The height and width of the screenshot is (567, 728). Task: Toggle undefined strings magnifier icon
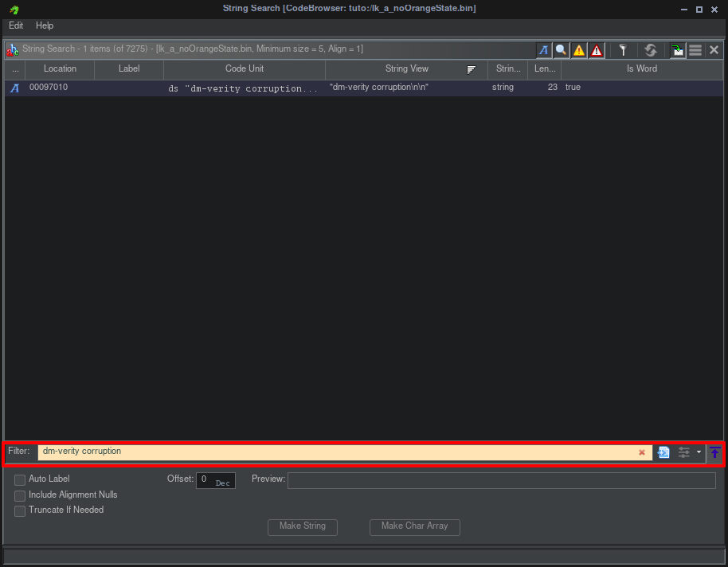point(562,50)
